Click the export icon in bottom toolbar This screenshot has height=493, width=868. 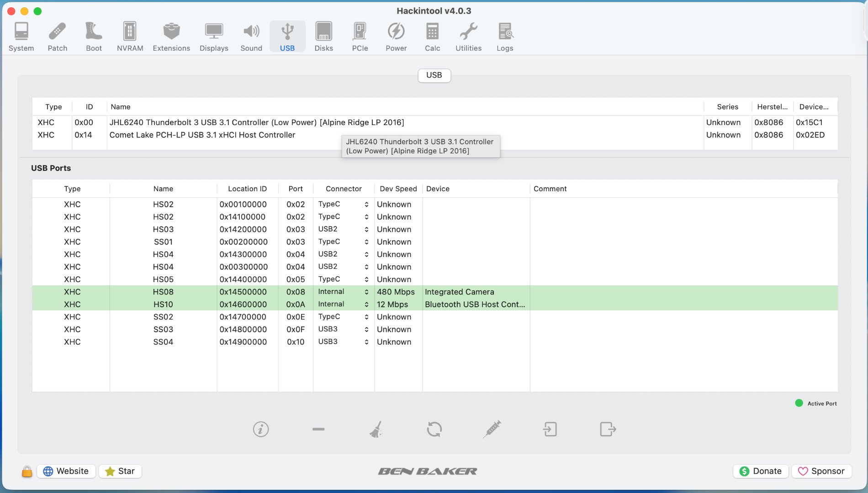[608, 429]
